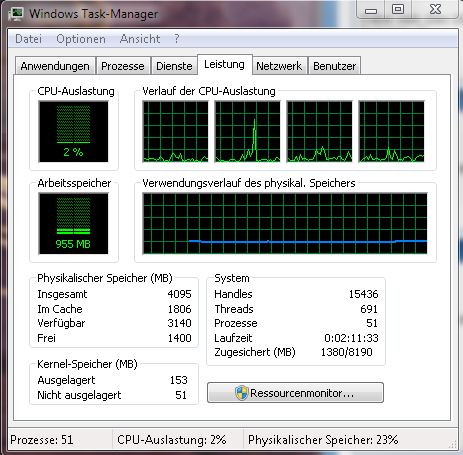Select the Leistung tab
The height and width of the screenshot is (455, 463).
point(224,64)
